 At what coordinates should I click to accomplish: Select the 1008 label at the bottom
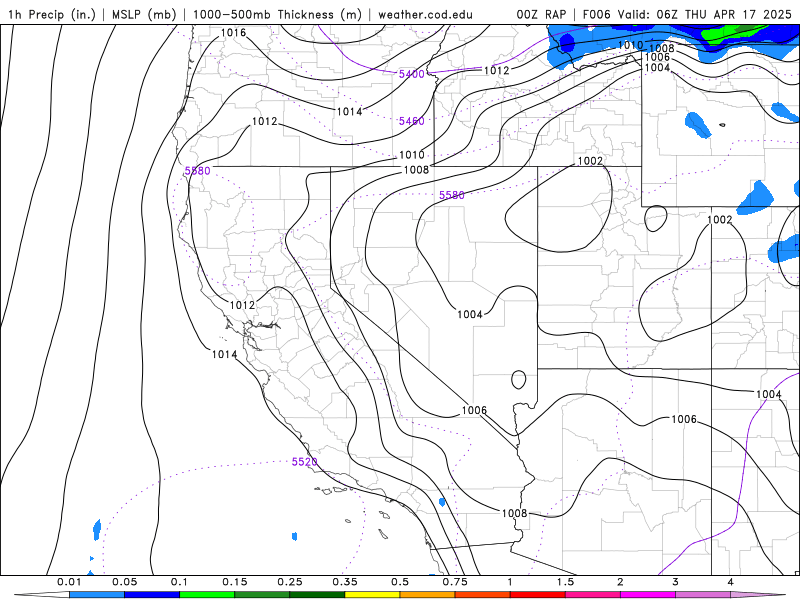(x=514, y=513)
